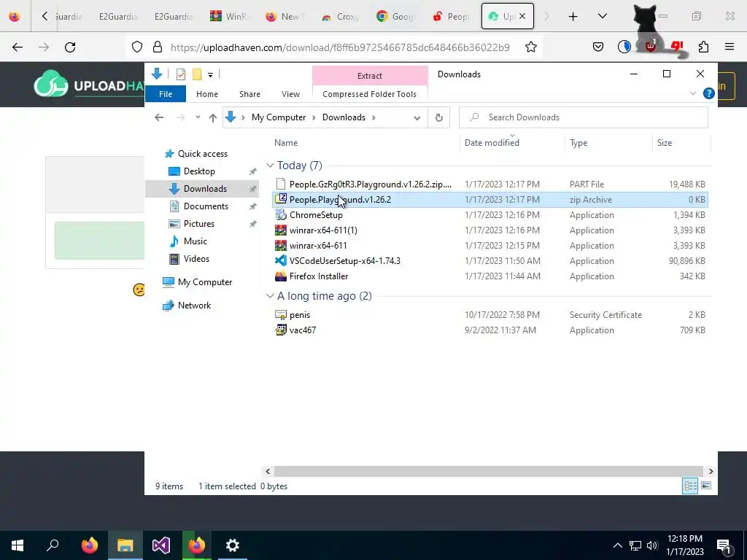Viewport: 747px width, 560px height.
Task: Select Documents in navigation pane
Action: (x=206, y=206)
